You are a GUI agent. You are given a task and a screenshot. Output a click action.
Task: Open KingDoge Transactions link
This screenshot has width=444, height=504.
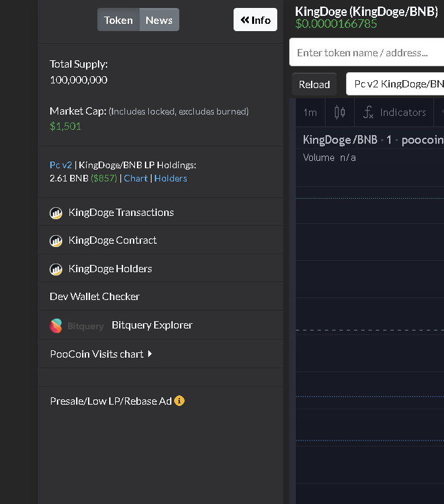121,213
